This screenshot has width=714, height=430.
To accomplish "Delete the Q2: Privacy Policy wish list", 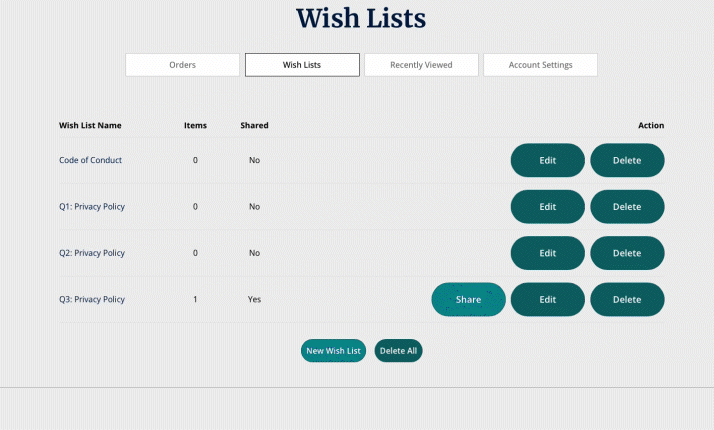I will click(627, 253).
